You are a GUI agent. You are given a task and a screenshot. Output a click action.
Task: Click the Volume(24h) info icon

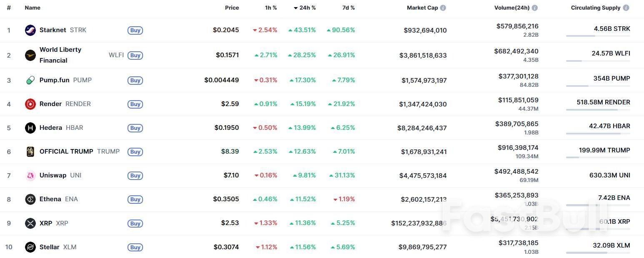point(535,8)
